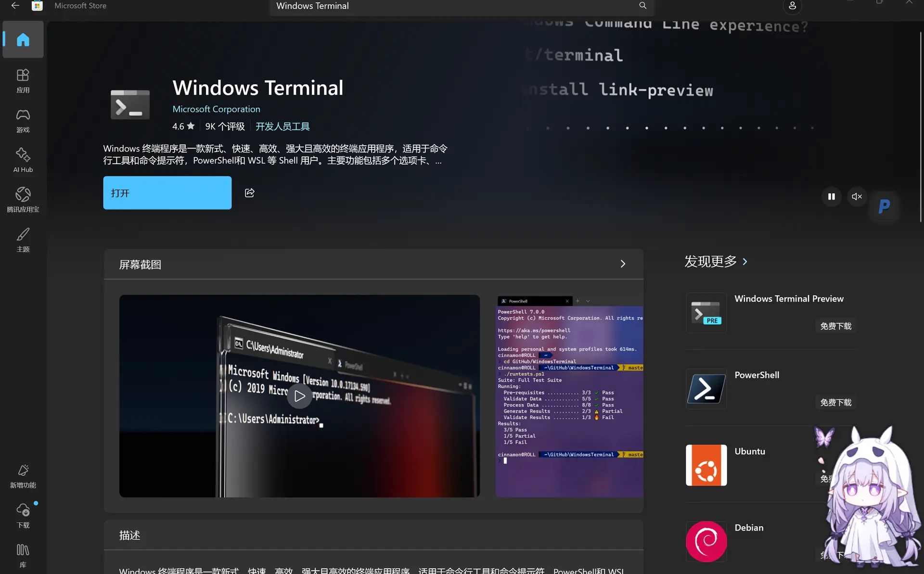Click the Debian app icon
The width and height of the screenshot is (924, 574).
coord(706,542)
